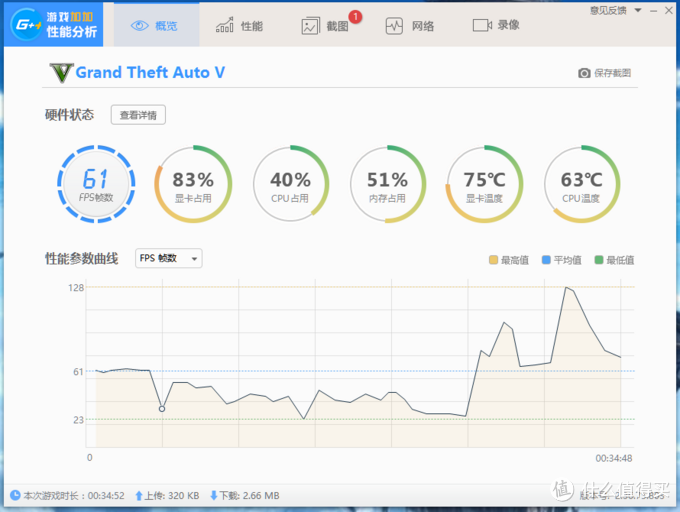The image size is (680, 512).
Task: Click the camera icon beside 保存截图
Action: coord(584,73)
